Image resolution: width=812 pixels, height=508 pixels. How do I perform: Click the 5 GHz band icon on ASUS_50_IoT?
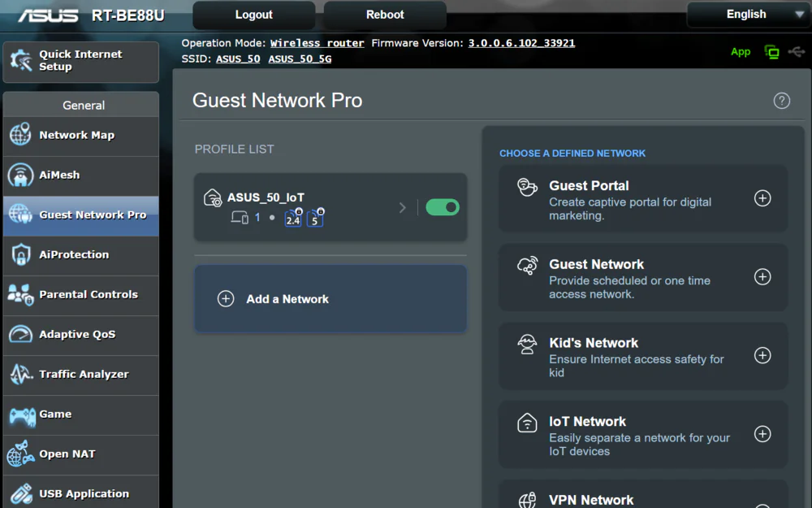point(315,218)
